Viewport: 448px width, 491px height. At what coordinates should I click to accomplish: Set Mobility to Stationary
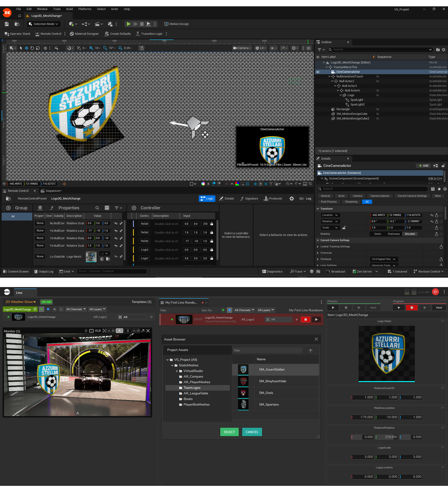394,234
